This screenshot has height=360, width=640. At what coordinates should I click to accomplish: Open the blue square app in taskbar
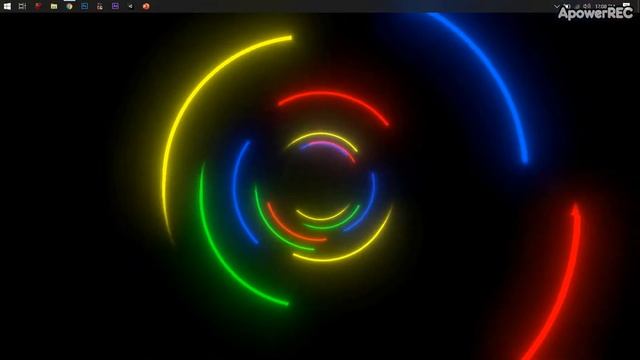coord(84,6)
